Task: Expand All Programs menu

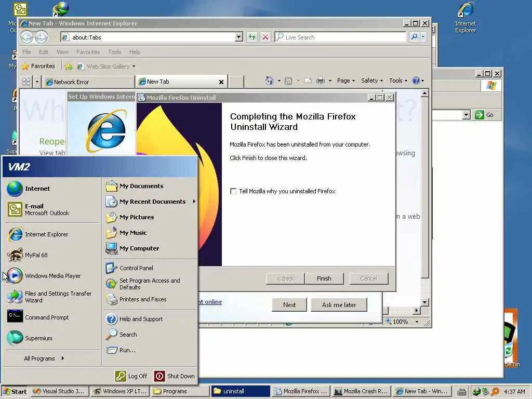Action: [44, 358]
